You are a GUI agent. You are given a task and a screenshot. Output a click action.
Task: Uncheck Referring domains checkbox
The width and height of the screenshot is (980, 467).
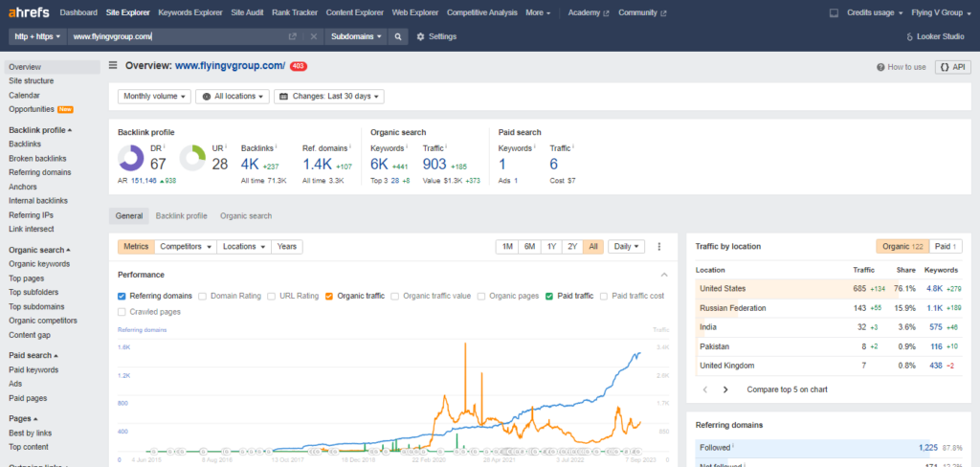coord(122,297)
